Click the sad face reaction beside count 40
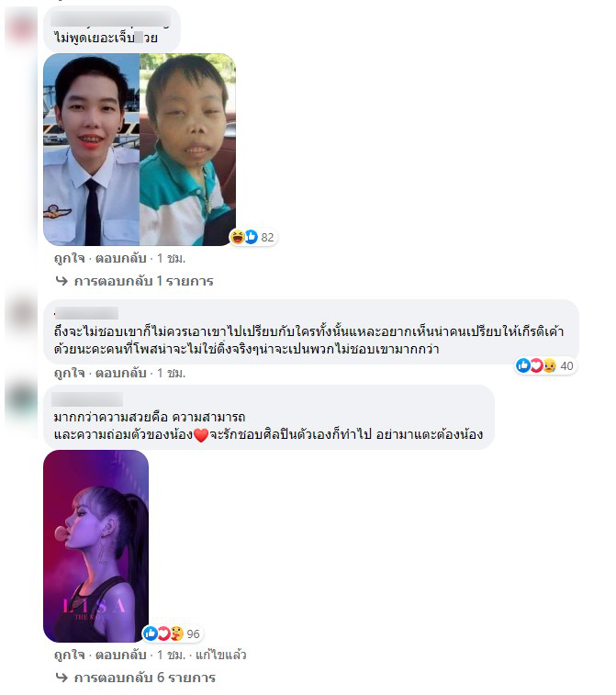Screen dimensions: 616x695 (550, 365)
